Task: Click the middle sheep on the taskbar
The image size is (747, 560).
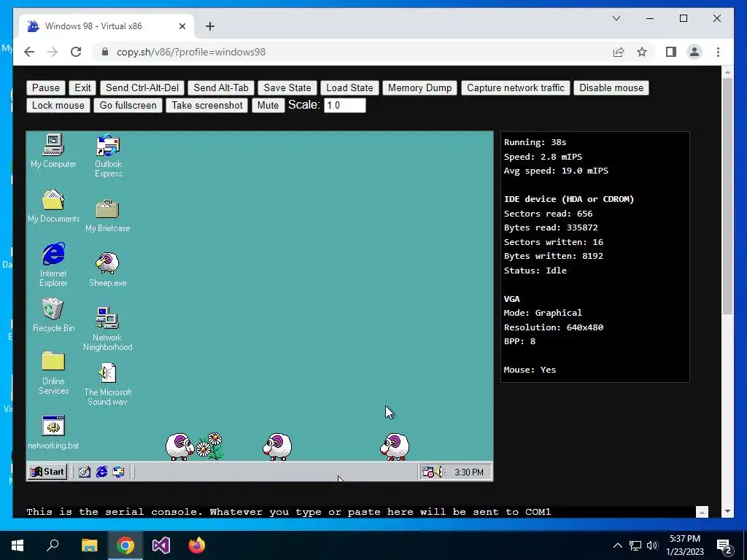Action: click(277, 446)
